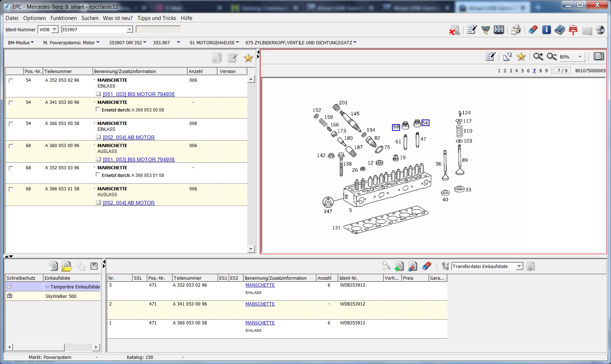Open the Suchen menu
This screenshot has height=364, width=611.
click(90, 18)
